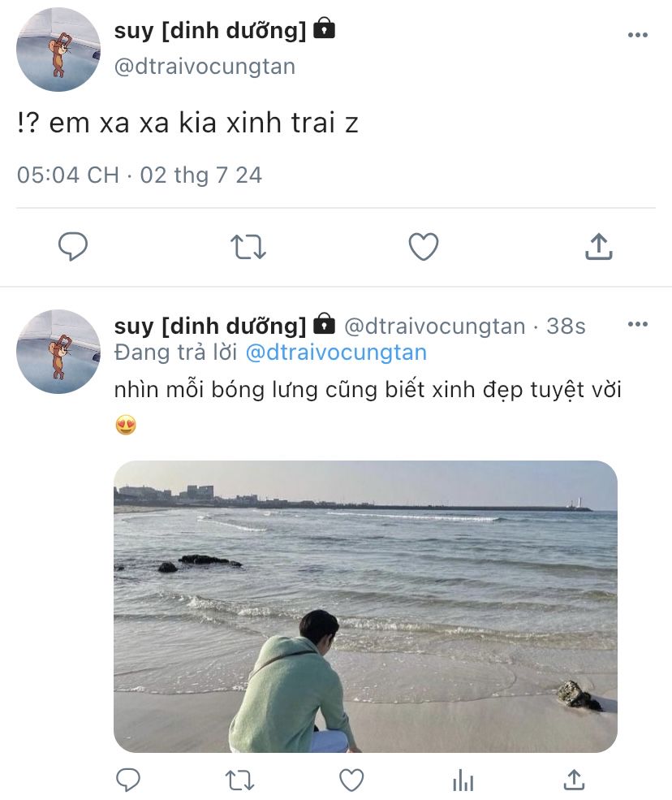The image size is (672, 800).
Task: Open the reply tweet's three-dot menu
Action: pyautogui.click(x=638, y=324)
